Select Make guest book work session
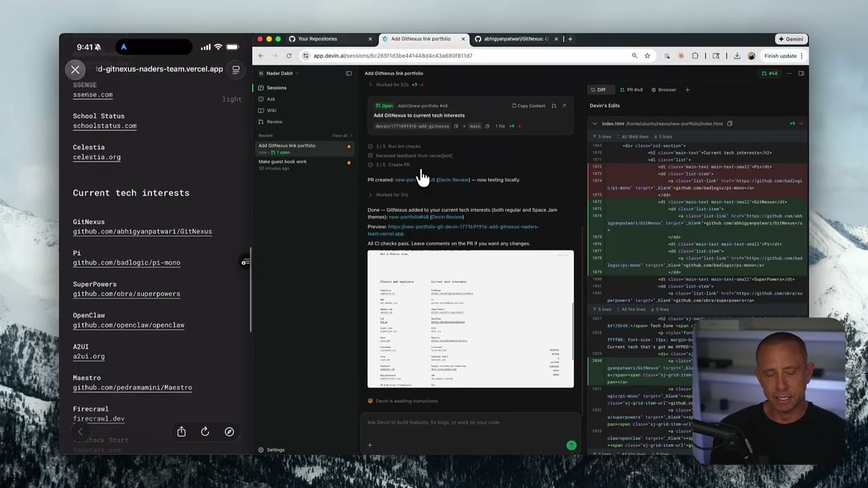Image resolution: width=868 pixels, height=488 pixels. click(x=304, y=164)
